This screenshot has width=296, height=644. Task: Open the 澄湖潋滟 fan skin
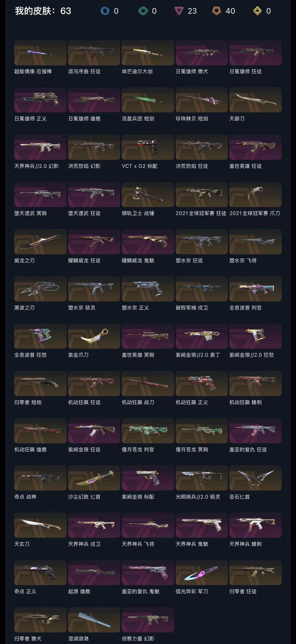pyautogui.click(x=94, y=620)
